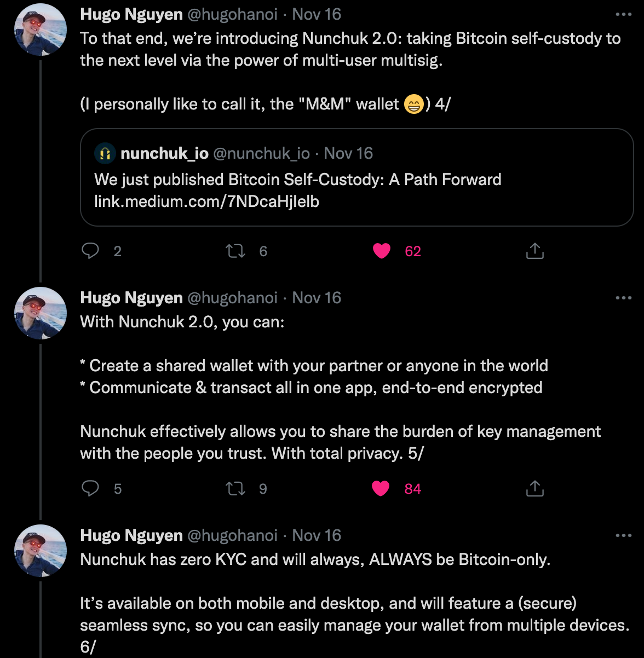Click the Nov 16 timestamp on the first tweet
This screenshot has width=644, height=658.
coord(317,14)
